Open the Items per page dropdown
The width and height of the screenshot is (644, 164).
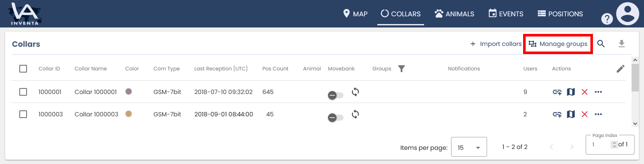pos(469,147)
